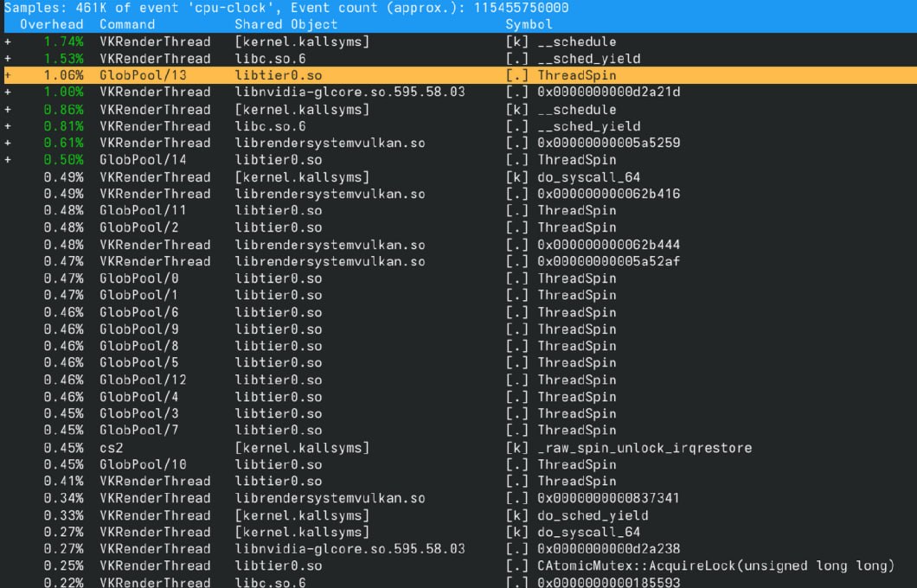Click the 0x000000000062b416 symbol address
The image size is (917, 588).
tap(608, 194)
